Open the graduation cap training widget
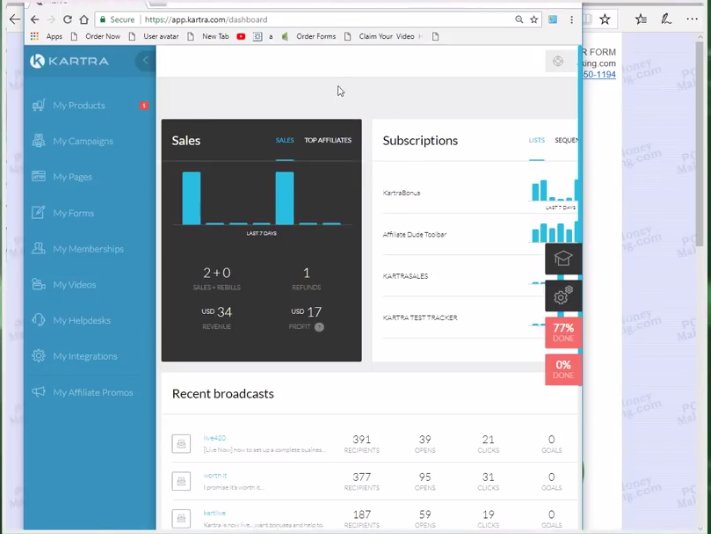The image size is (711, 534). coord(563,259)
